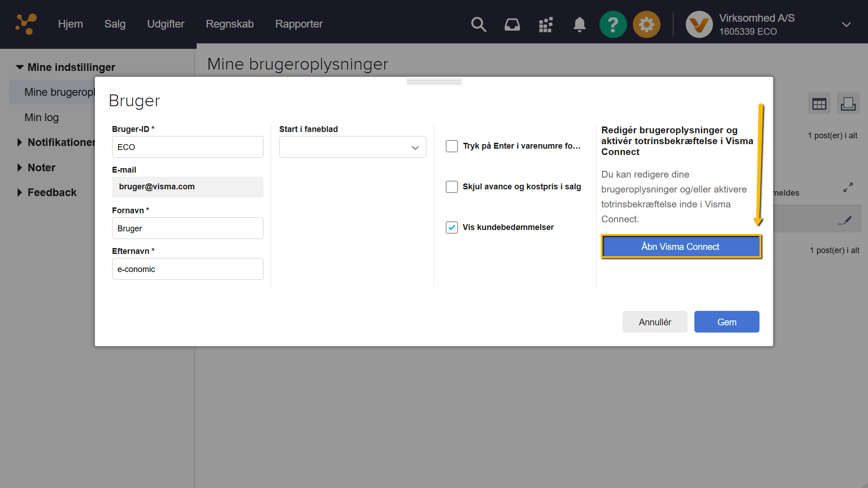Open the apps grid icon

(546, 24)
